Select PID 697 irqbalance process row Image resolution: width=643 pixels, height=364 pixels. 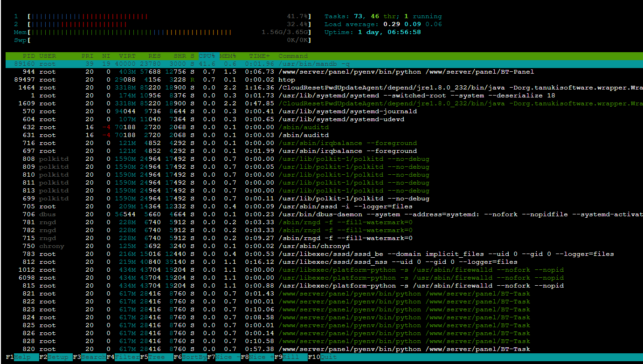click(x=324, y=151)
